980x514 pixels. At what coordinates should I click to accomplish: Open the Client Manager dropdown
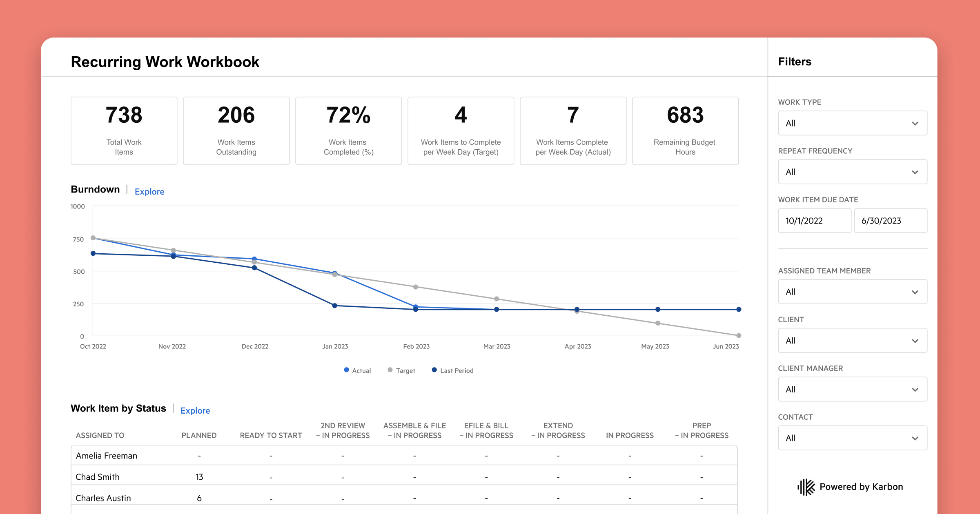coord(852,390)
